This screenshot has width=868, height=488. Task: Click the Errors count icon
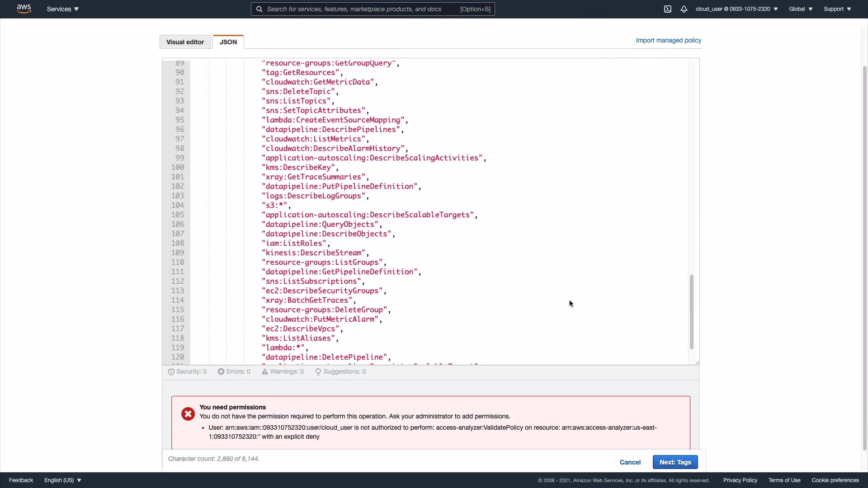tap(221, 371)
